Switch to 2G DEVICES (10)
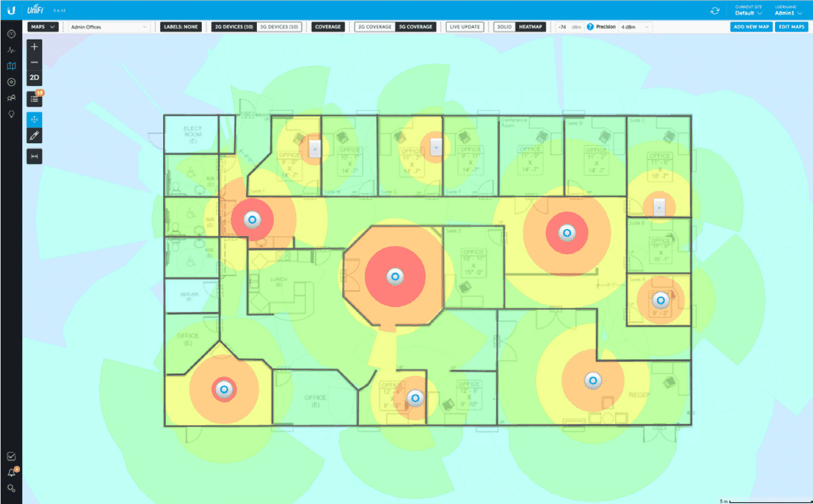Image resolution: width=813 pixels, height=504 pixels. [x=234, y=27]
